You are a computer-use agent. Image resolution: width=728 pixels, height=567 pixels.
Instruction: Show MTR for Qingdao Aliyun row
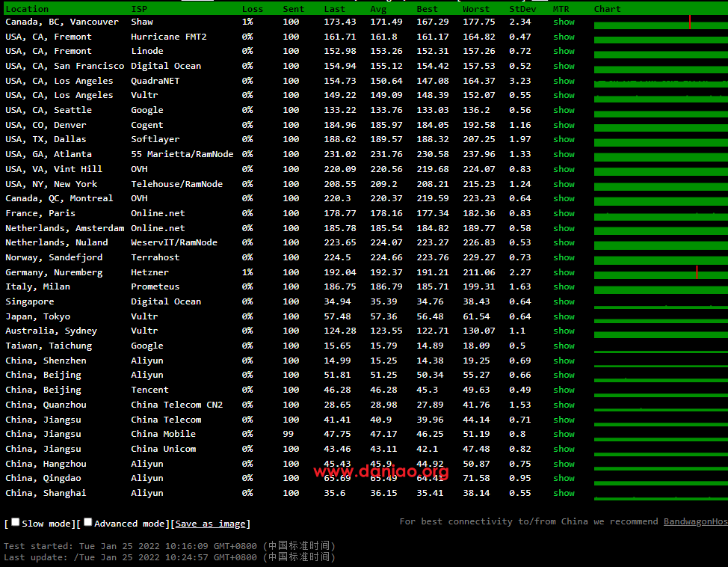pyautogui.click(x=564, y=478)
